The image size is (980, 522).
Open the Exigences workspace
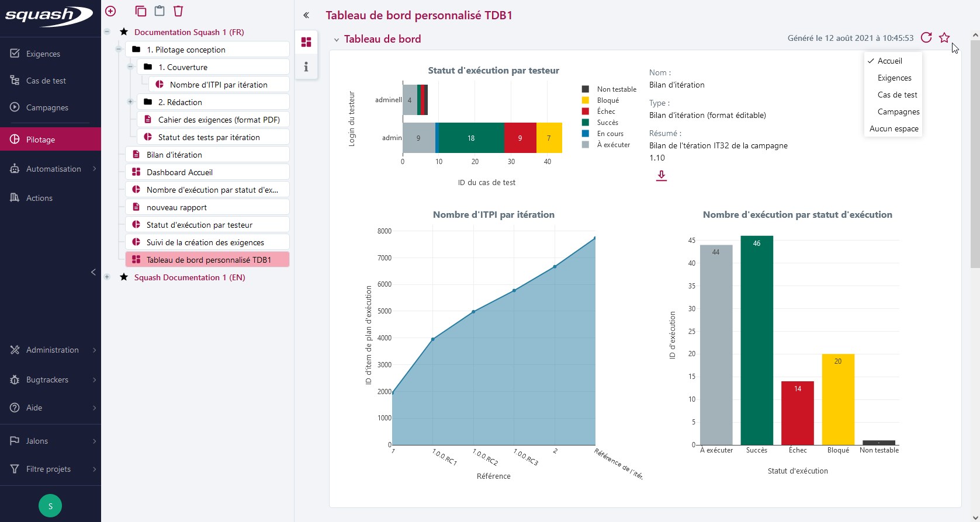click(x=43, y=54)
